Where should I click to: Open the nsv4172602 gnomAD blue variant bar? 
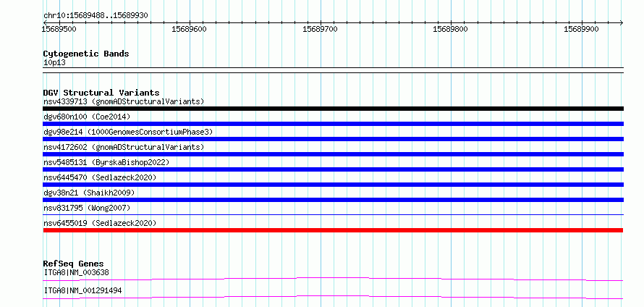tap(333, 154)
